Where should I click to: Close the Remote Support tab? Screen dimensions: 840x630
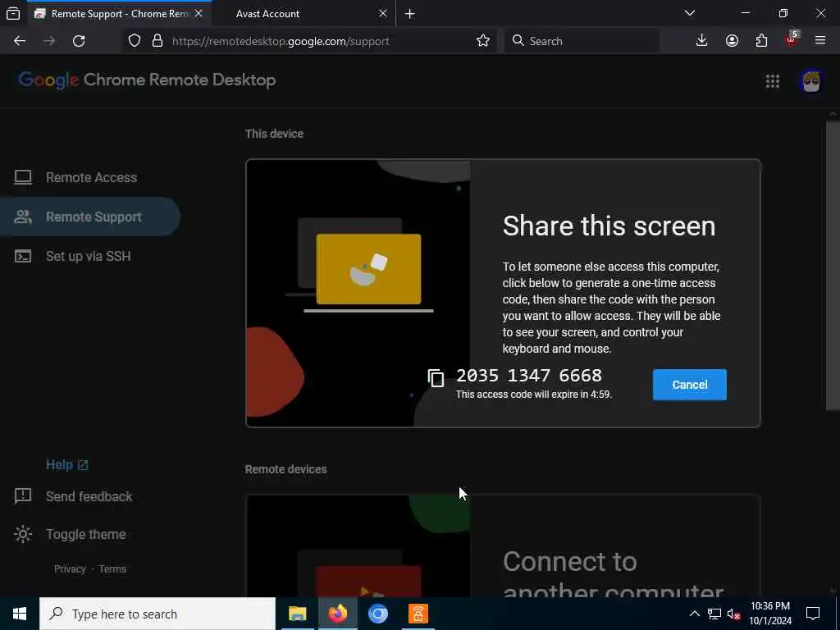click(x=199, y=13)
